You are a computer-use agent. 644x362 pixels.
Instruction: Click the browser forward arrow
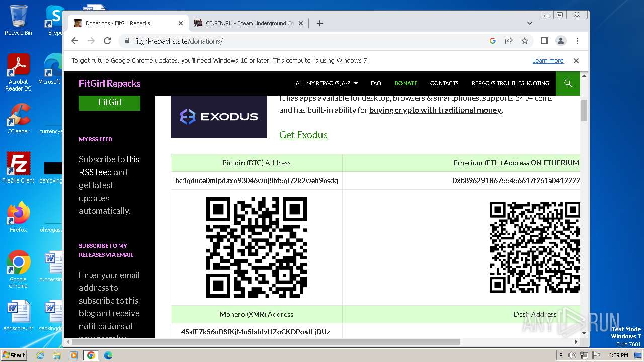(x=91, y=41)
